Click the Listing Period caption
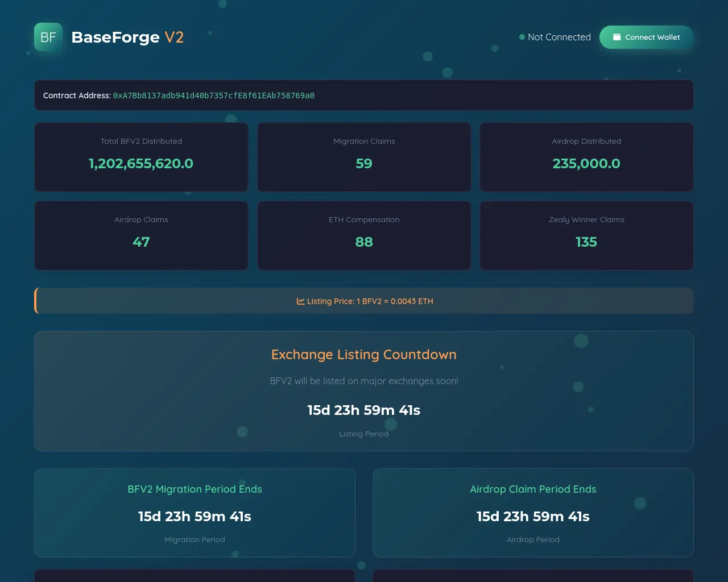The image size is (728, 582). coord(364,434)
